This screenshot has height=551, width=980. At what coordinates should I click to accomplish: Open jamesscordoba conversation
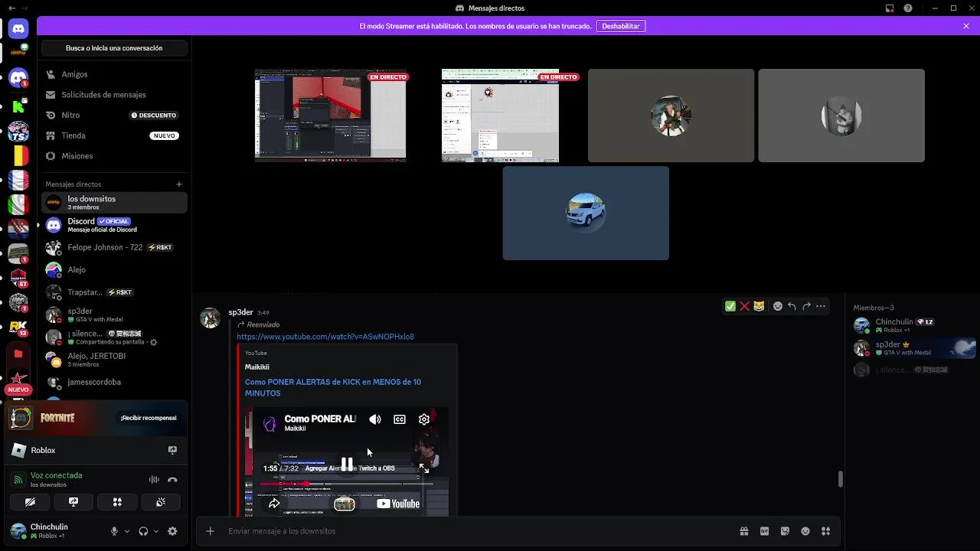(114, 382)
